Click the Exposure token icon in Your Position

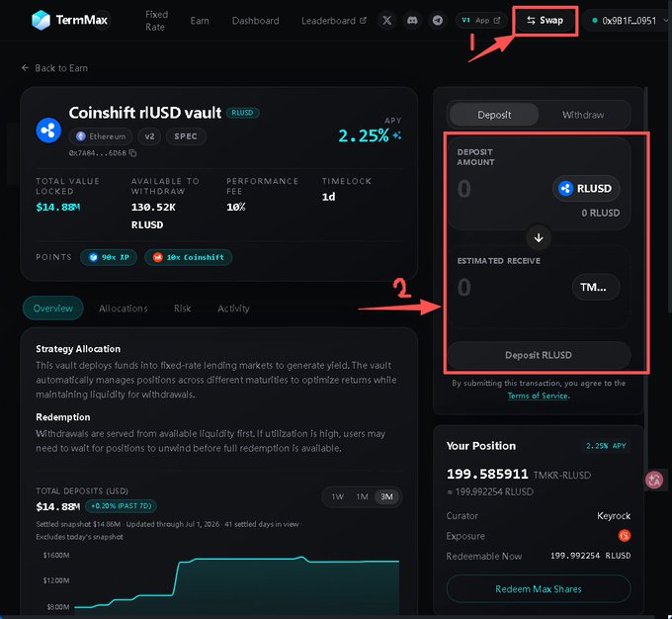tap(625, 535)
